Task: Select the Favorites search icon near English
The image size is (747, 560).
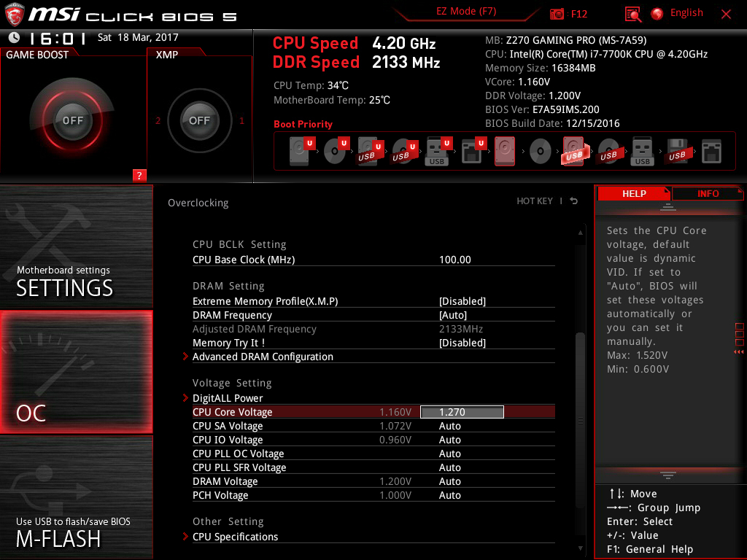Action: pyautogui.click(x=632, y=13)
